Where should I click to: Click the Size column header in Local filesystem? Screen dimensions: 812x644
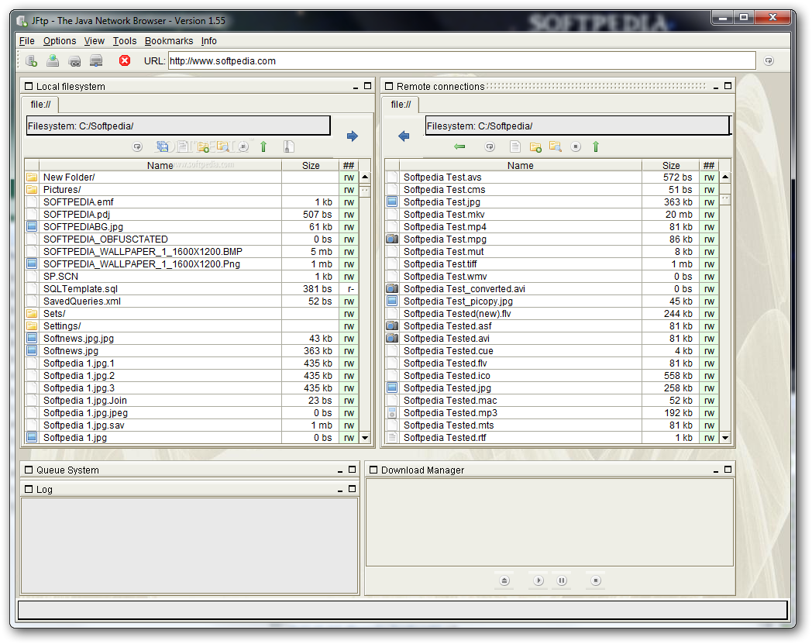(311, 165)
